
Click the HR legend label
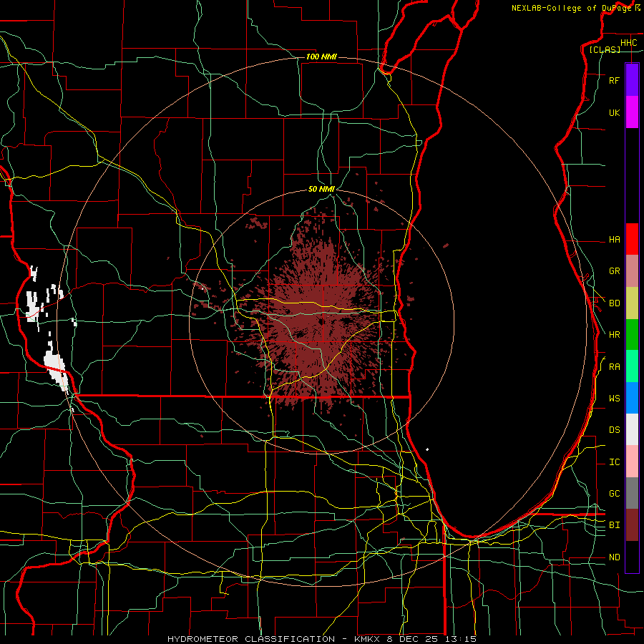pos(614,335)
